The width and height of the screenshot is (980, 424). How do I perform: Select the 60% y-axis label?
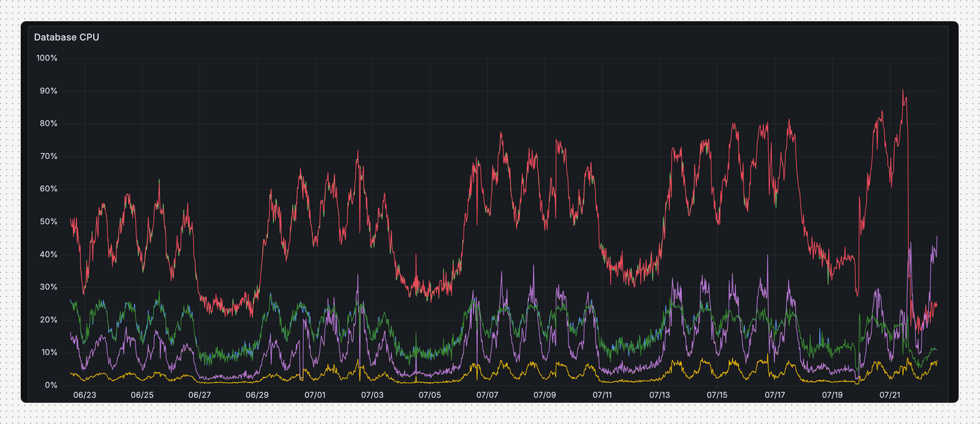(48, 189)
